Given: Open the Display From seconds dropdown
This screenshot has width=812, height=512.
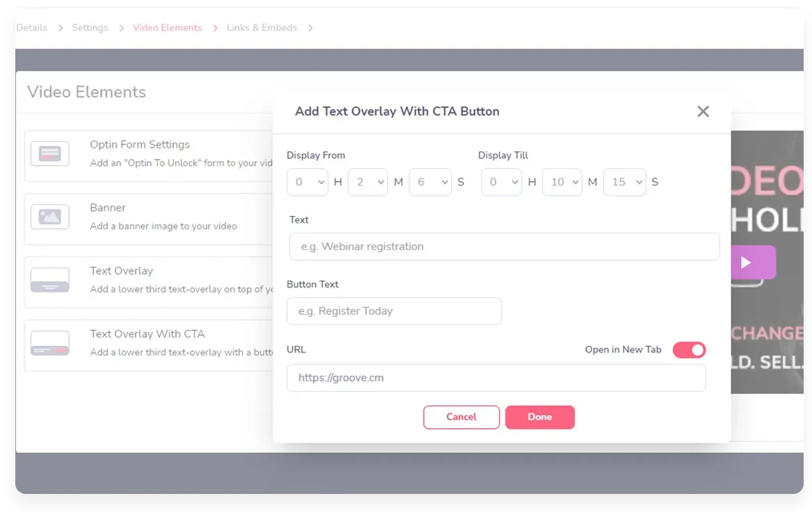Looking at the screenshot, I should [x=430, y=182].
